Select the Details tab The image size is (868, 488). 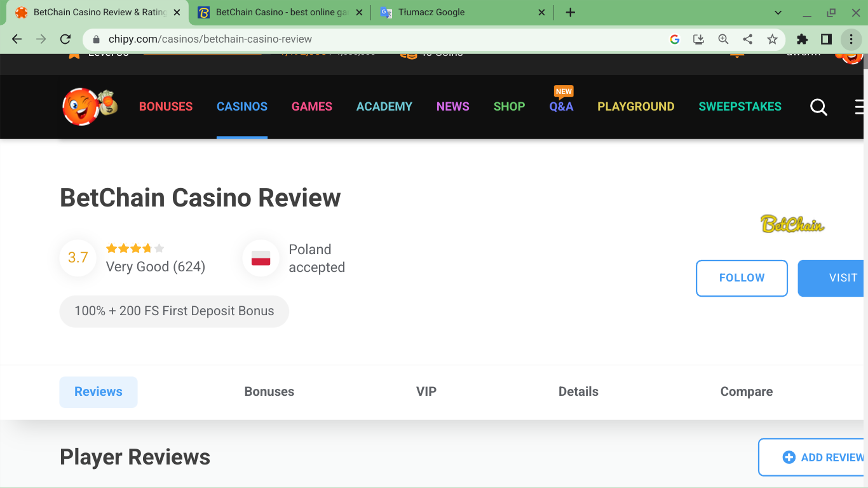(578, 391)
